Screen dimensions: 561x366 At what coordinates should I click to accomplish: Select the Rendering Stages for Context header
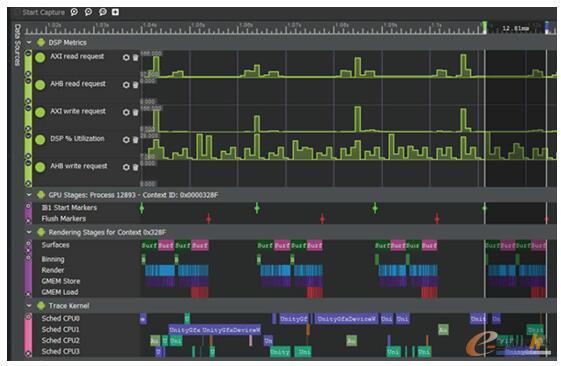[107, 232]
